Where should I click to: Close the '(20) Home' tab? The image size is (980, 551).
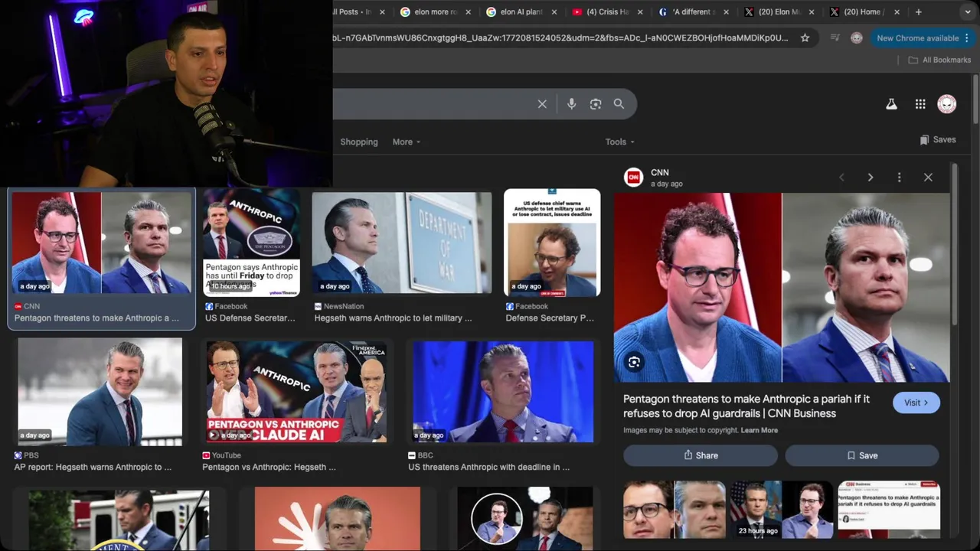point(897,11)
